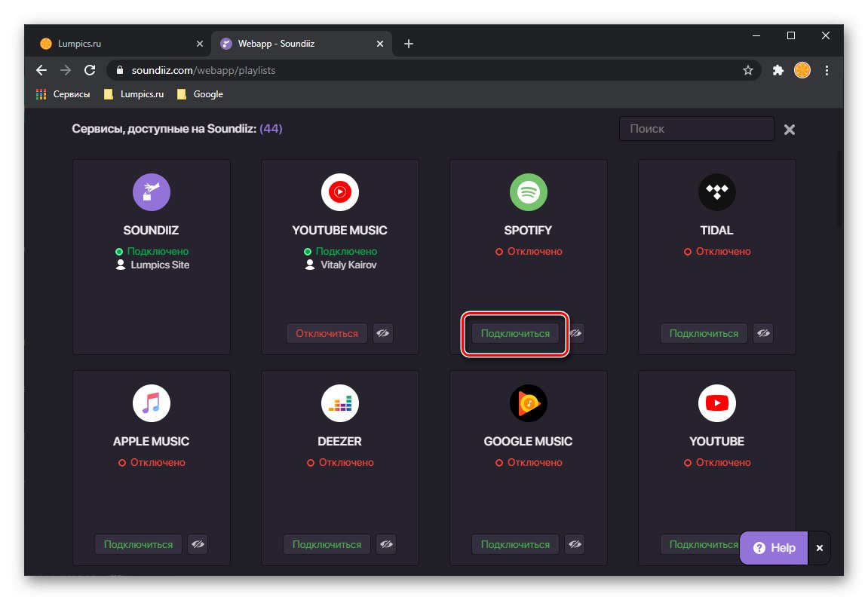
Task: Click the Tidal logo icon
Action: pyautogui.click(x=717, y=192)
